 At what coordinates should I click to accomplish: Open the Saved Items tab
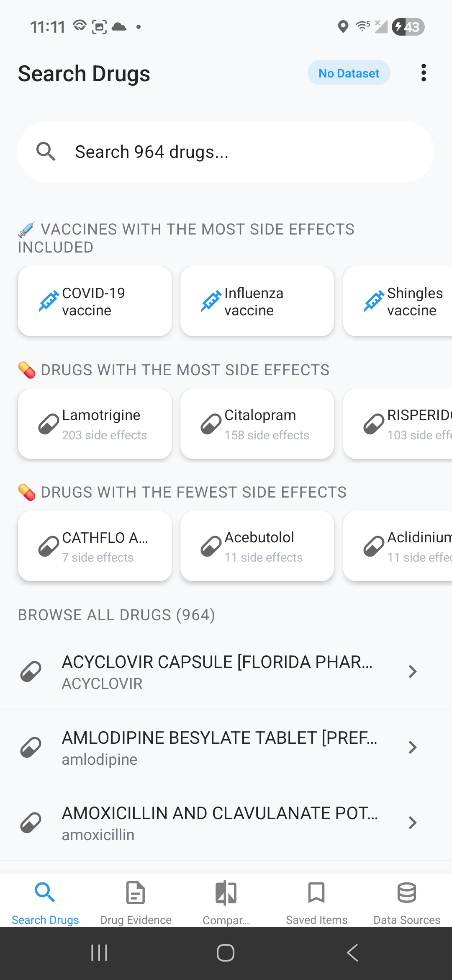click(x=316, y=902)
